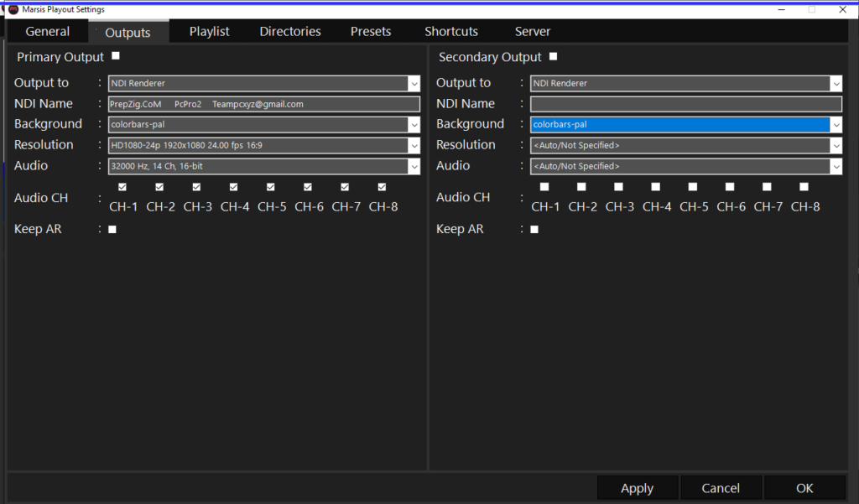Enable the Primary Output checkbox
The width and height of the screenshot is (859, 504).
(x=116, y=56)
